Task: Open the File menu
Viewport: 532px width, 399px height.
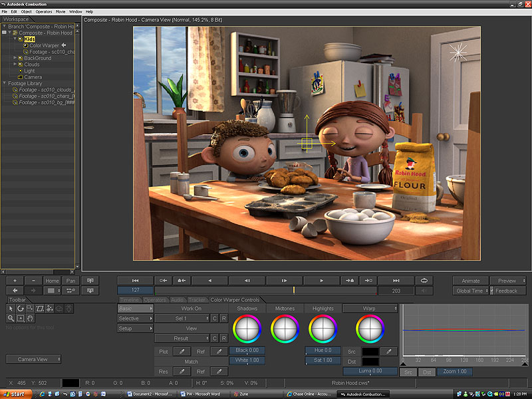Action: (5, 11)
